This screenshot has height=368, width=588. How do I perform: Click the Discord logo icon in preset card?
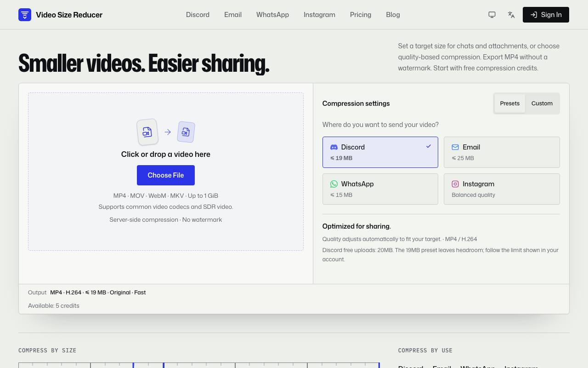pos(334,147)
